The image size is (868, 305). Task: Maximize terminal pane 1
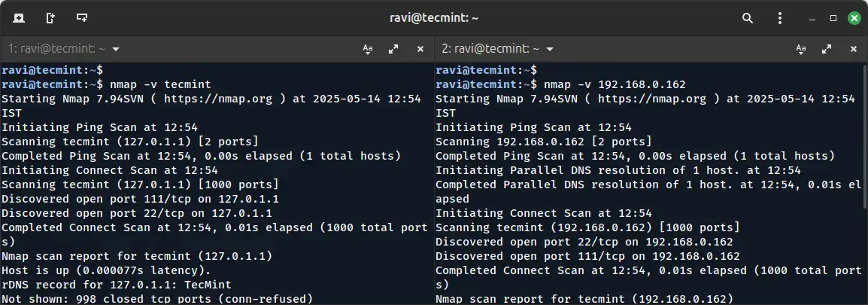(393, 49)
